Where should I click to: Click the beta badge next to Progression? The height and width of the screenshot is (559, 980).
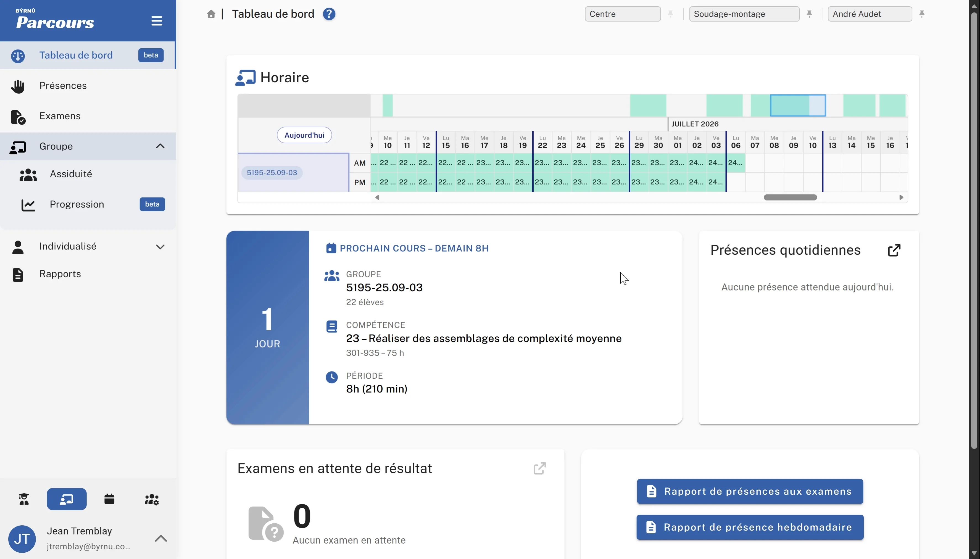pos(152,204)
